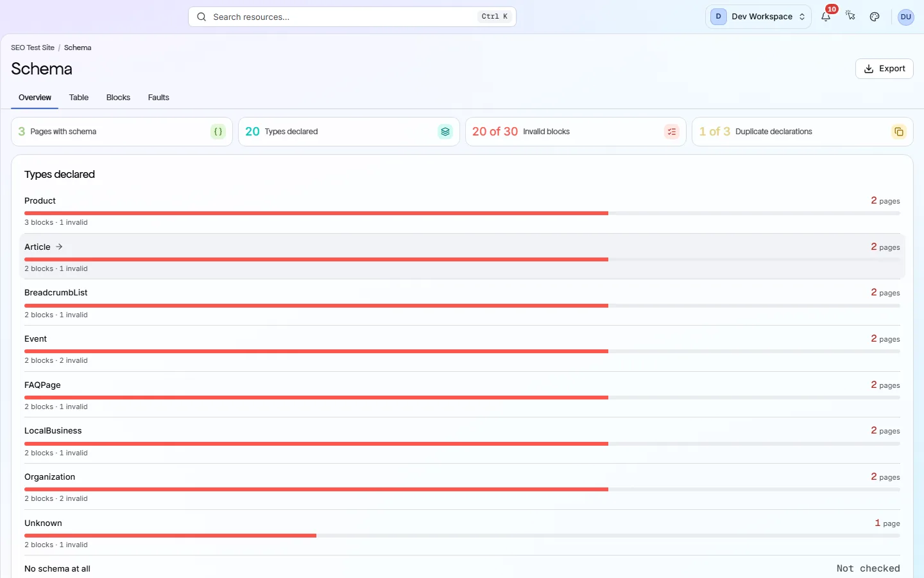Open the notifications bell
This screenshot has height=578, width=924.
(826, 17)
